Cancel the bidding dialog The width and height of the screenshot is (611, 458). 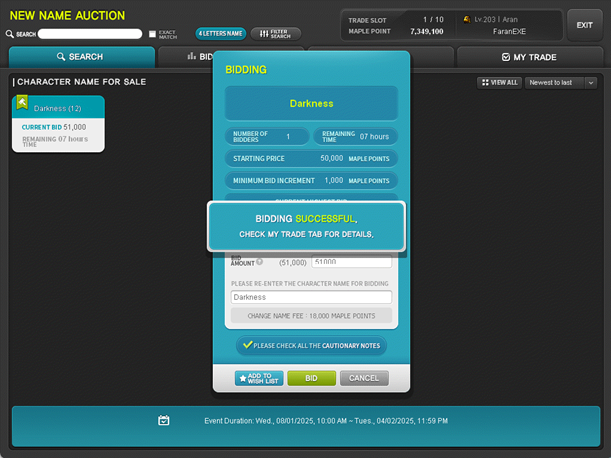point(364,378)
